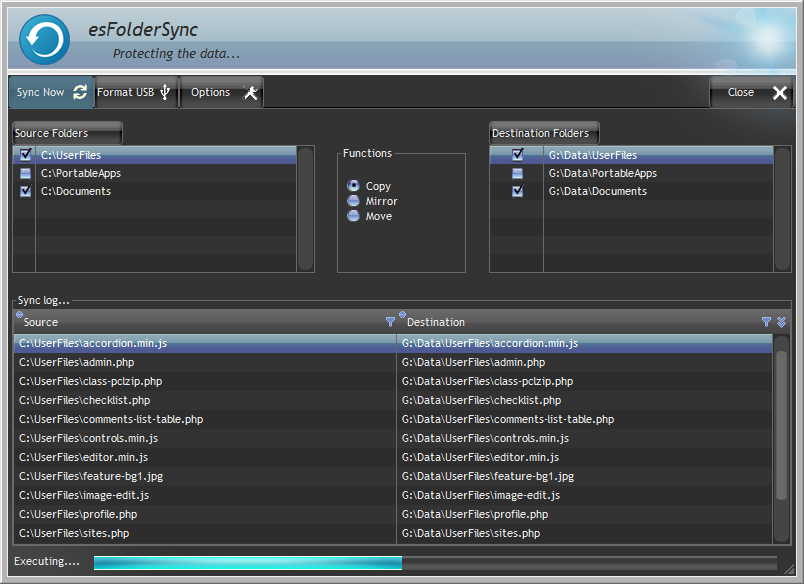Image resolution: width=804 pixels, height=584 pixels.
Task: Click the Destination column header label
Action: (436, 322)
